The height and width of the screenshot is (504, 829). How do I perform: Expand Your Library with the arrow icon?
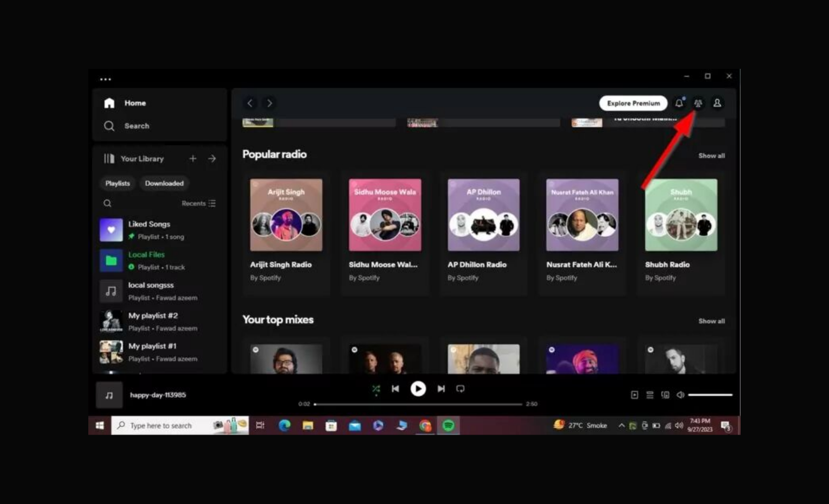click(x=212, y=158)
